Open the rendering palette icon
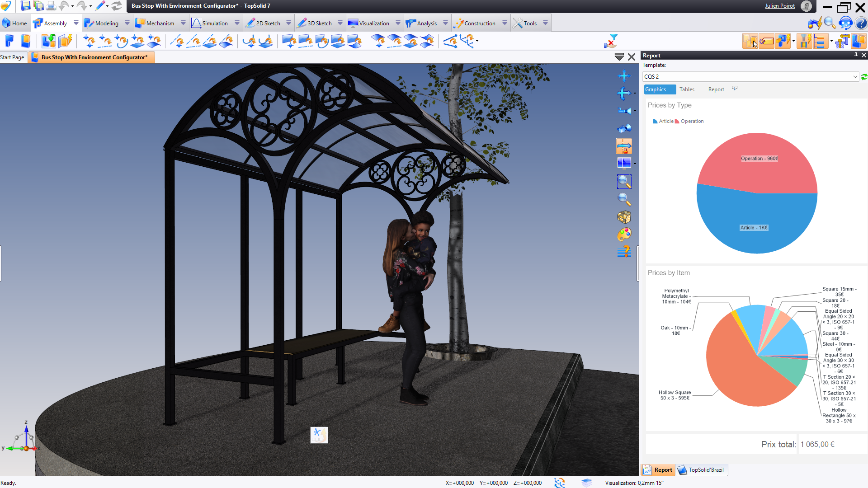 [x=624, y=235]
